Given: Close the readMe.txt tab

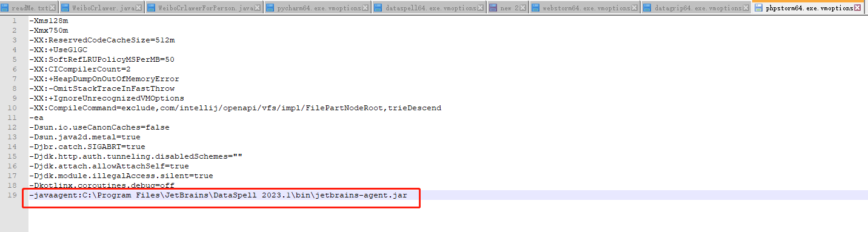Looking at the screenshot, I should click(x=52, y=8).
